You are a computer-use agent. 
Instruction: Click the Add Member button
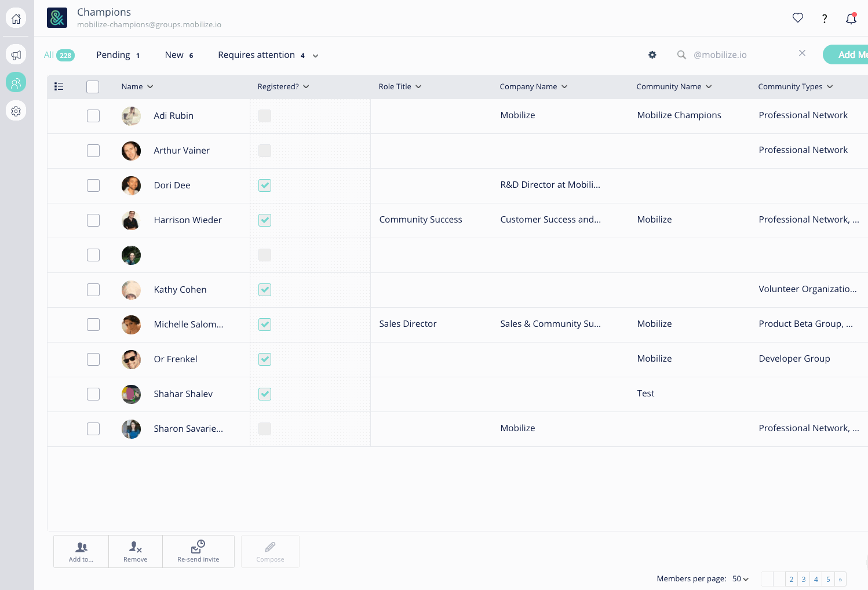pyautogui.click(x=845, y=54)
